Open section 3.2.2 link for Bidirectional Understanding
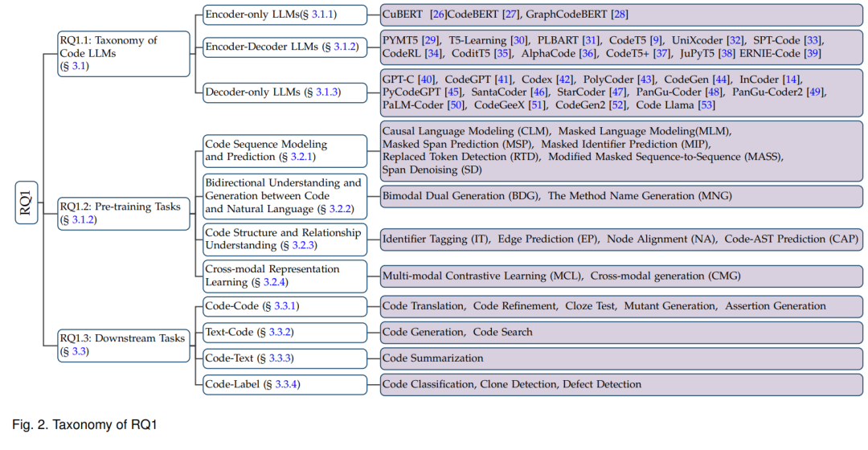The image size is (868, 450). [x=340, y=209]
